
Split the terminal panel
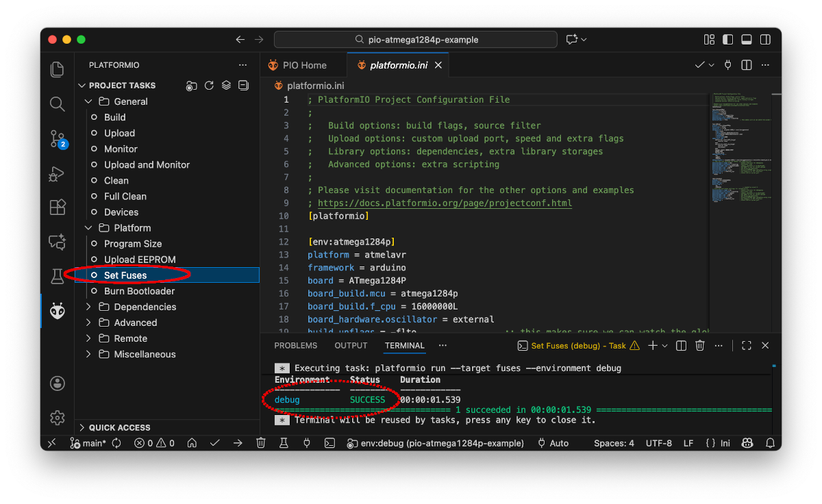pyautogui.click(x=681, y=346)
